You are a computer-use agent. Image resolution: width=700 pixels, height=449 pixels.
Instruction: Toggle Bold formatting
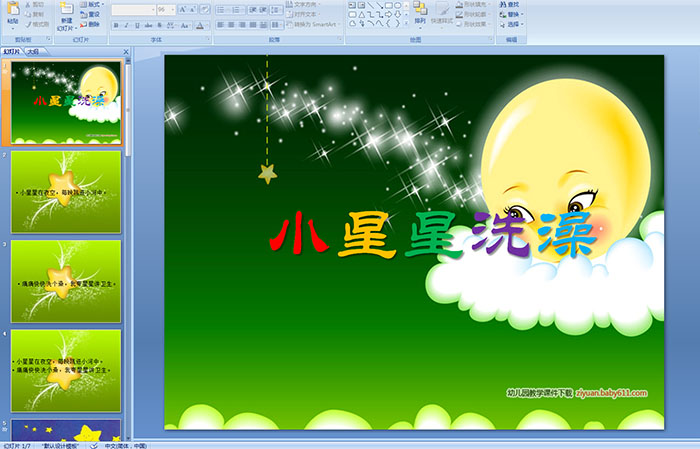(114, 25)
